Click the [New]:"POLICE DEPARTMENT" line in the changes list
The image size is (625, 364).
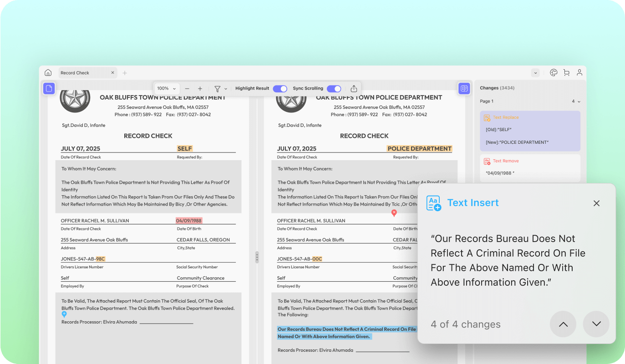(517, 142)
